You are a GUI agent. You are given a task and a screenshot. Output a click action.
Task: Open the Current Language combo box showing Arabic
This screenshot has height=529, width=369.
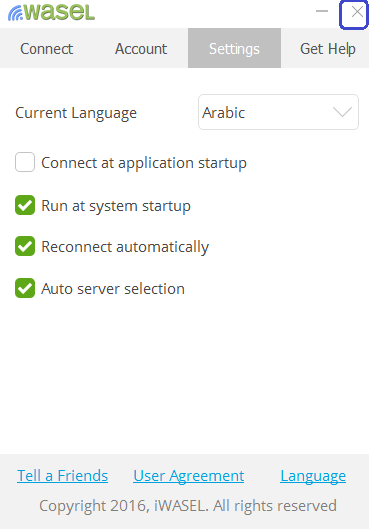278,112
